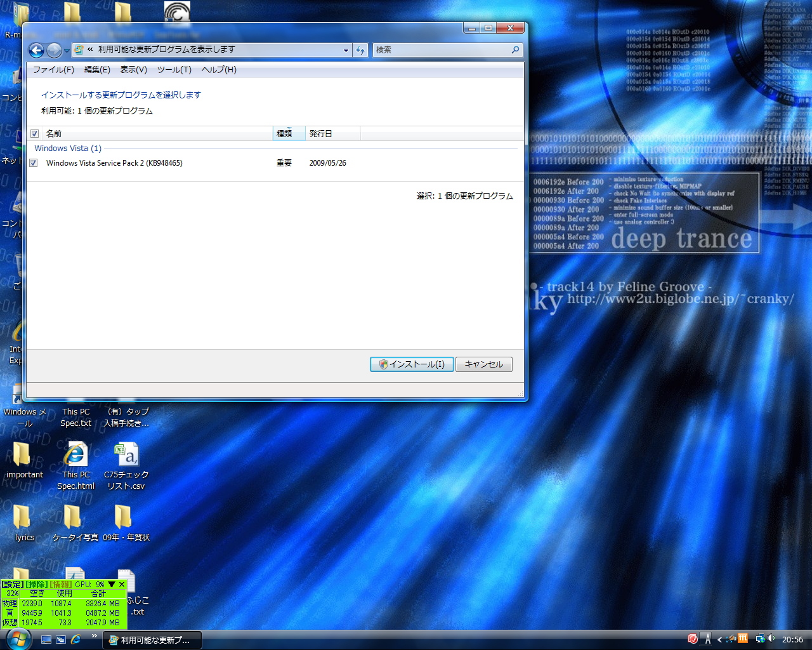Click the 利用可能な更新プ... taskbar button

point(152,640)
